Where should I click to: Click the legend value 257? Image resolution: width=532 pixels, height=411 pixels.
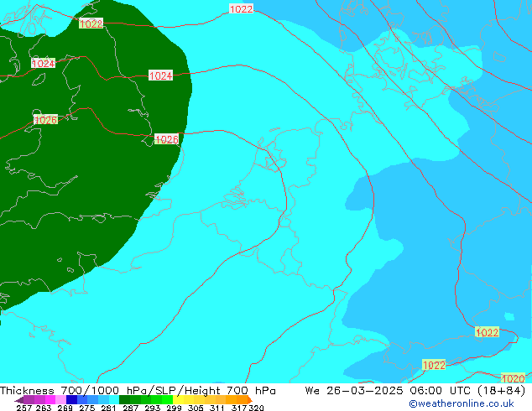coord(24,408)
